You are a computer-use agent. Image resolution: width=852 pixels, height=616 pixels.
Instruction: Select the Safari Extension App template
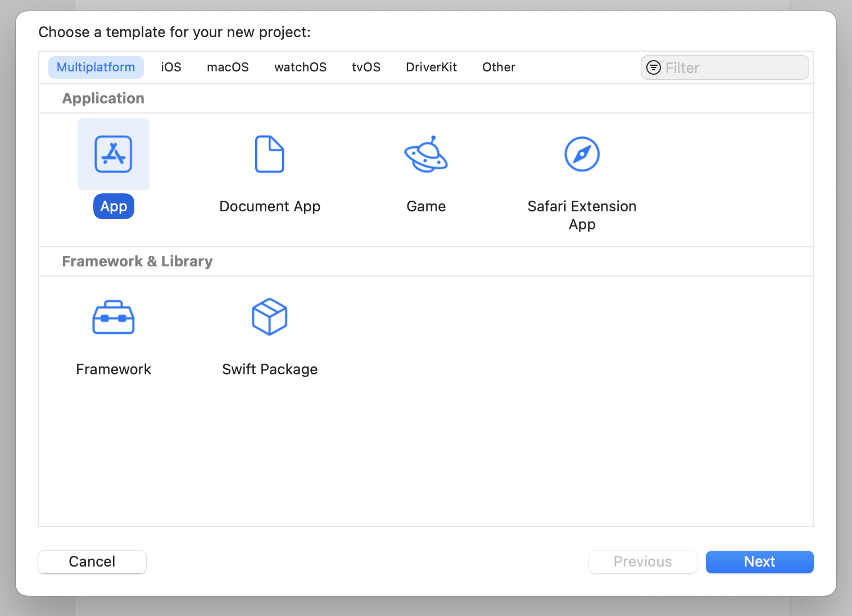(582, 154)
